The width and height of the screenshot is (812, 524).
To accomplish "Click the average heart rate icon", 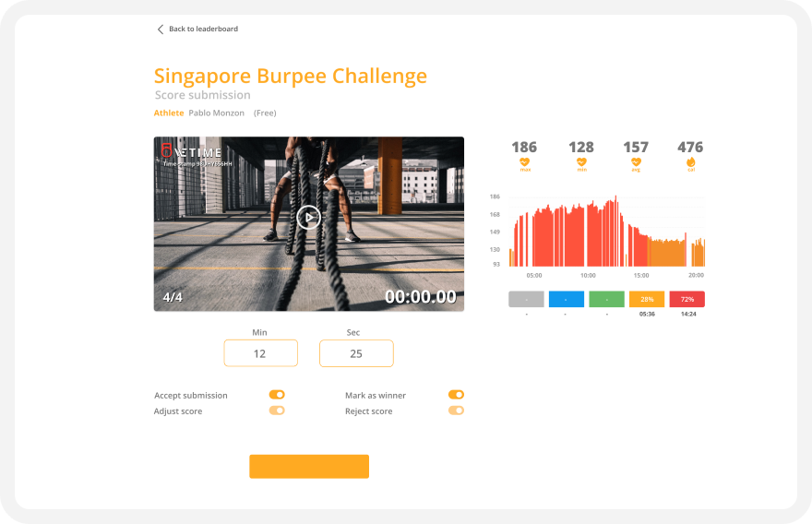I will (636, 162).
